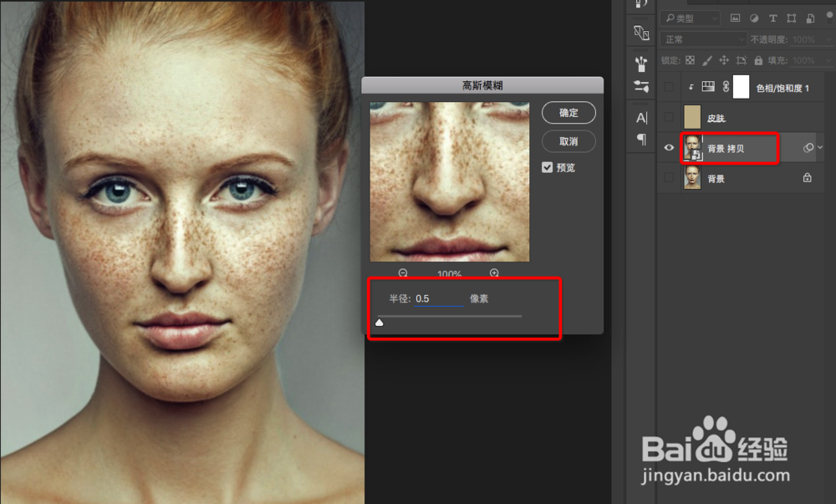Image resolution: width=836 pixels, height=504 pixels.
Task: Filter layers by shape layers icon
Action: point(791,18)
